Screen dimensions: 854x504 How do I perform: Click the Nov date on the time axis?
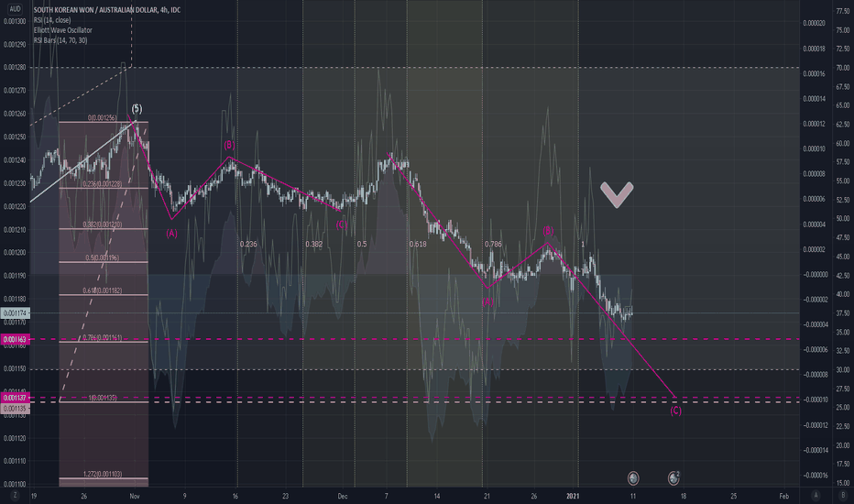click(135, 496)
